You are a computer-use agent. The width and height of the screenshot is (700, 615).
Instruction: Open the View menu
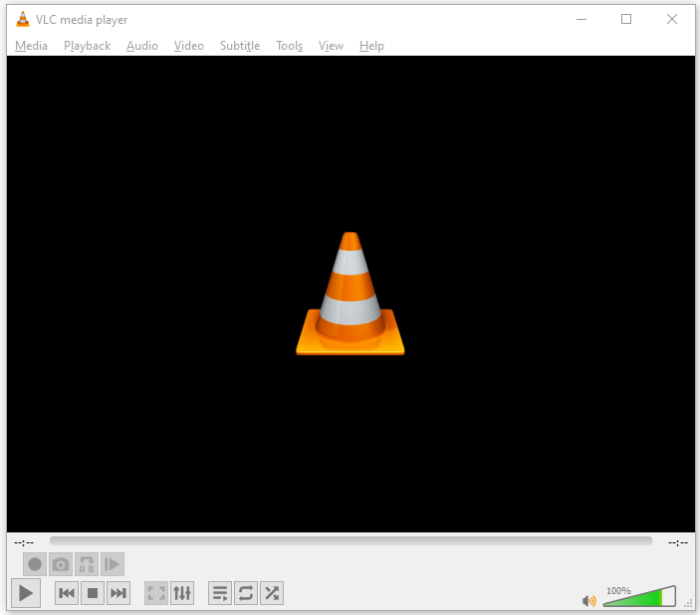[x=331, y=46]
